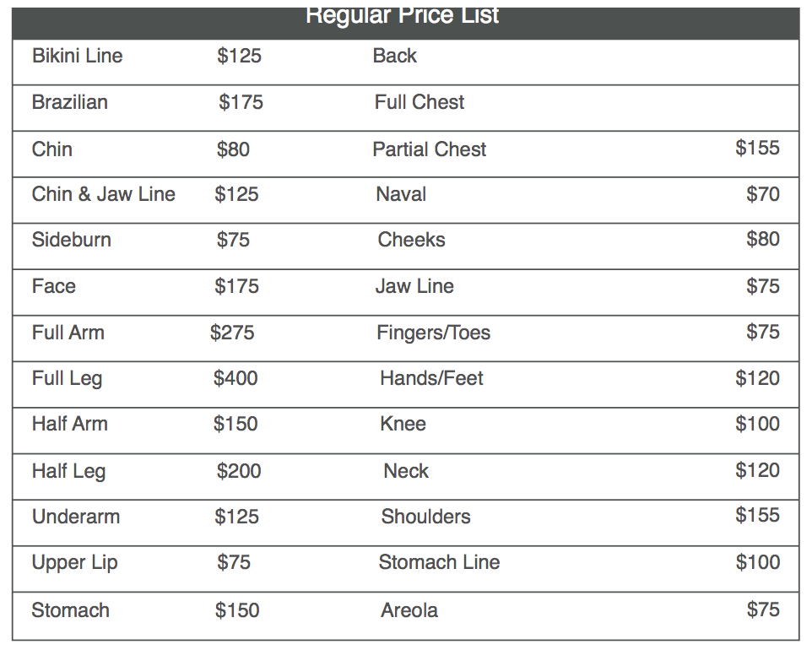Select the Upper Lip service label
The width and height of the screenshot is (812, 650).
tap(75, 562)
